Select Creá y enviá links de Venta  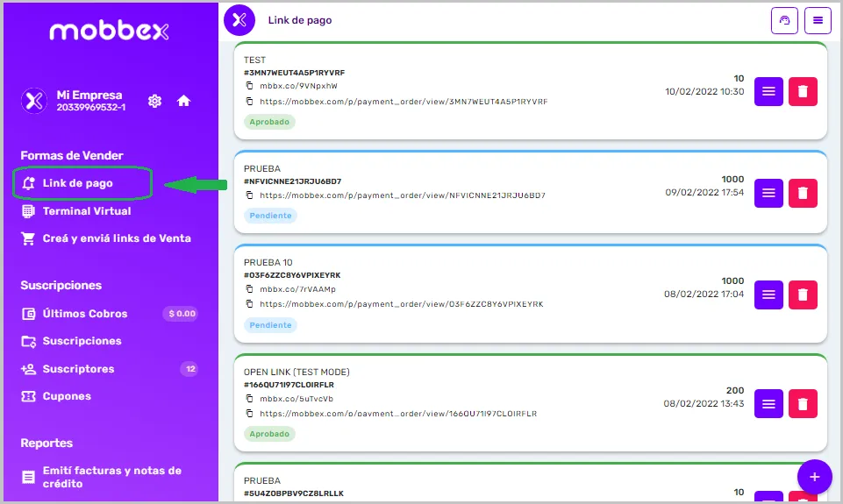[x=106, y=238]
